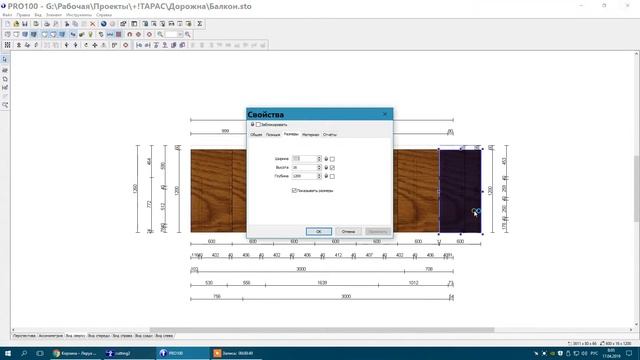
Task: Click the red ring icon before zoom tools
Action: (x=149, y=35)
